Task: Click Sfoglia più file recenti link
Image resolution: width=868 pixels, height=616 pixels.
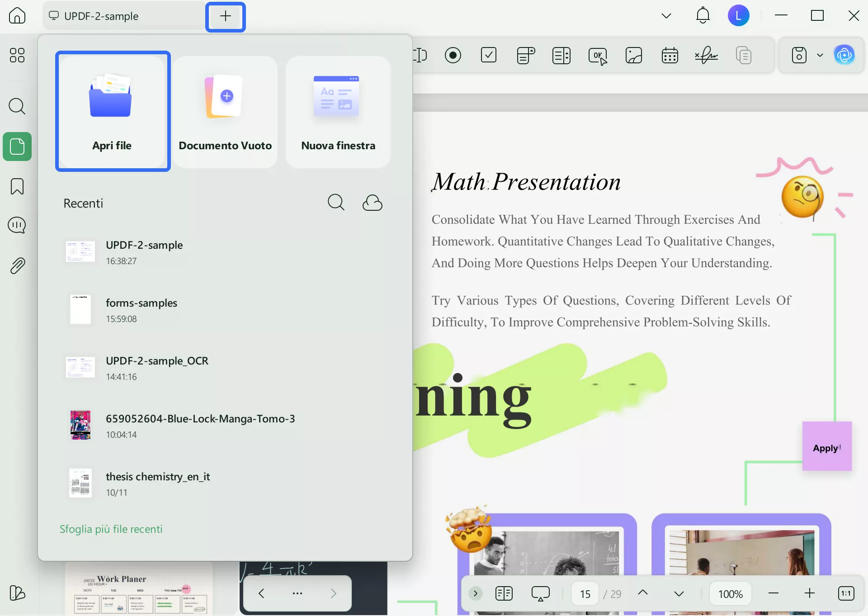Action: coord(111,529)
